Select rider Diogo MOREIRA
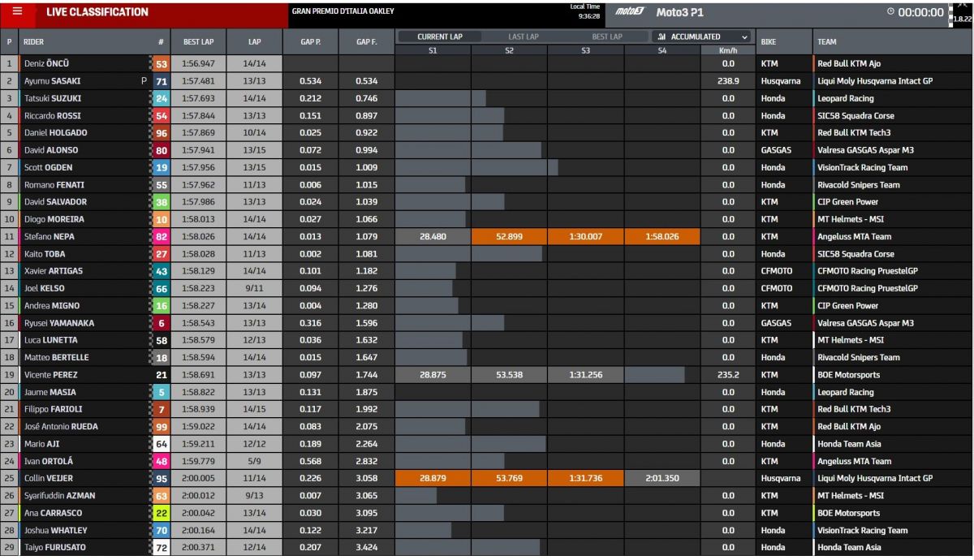 pyautogui.click(x=54, y=219)
